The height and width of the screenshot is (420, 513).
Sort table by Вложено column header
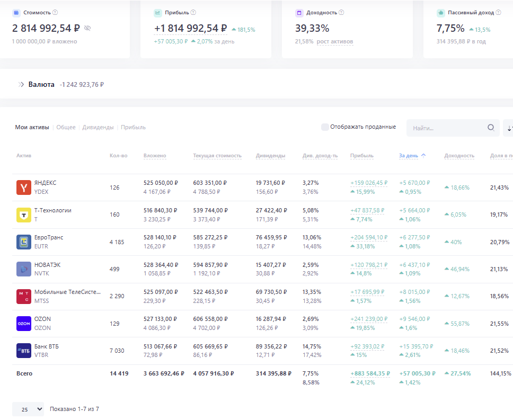[x=155, y=156]
